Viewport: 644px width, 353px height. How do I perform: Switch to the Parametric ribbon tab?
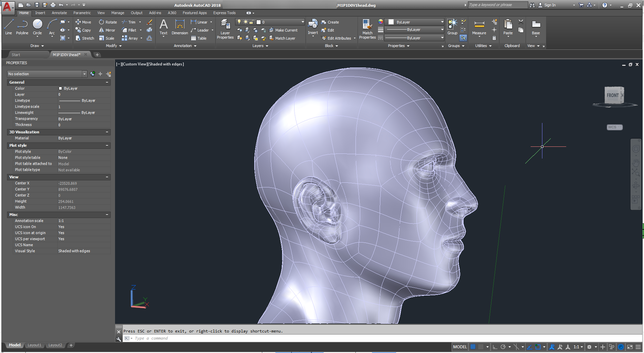click(x=82, y=13)
